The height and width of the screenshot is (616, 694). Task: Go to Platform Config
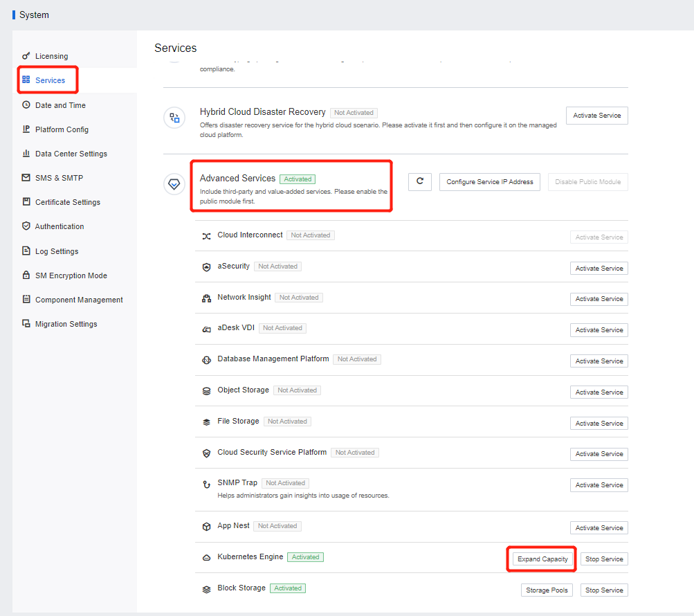(62, 129)
